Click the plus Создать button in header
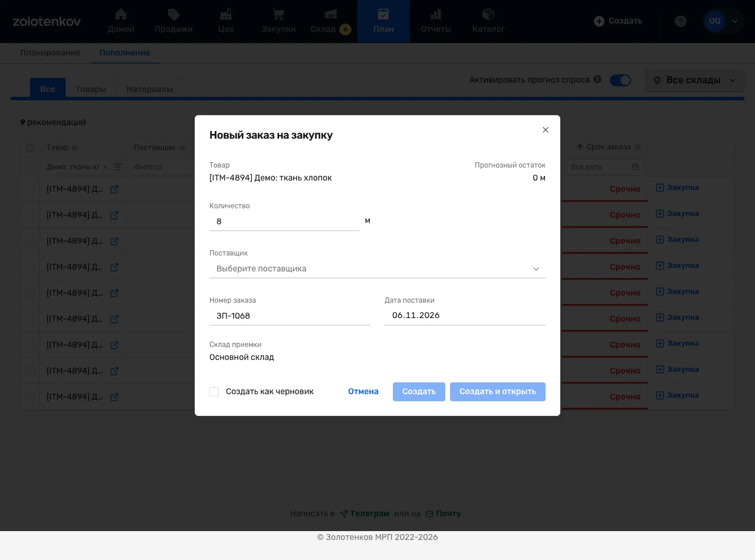This screenshot has height=560, width=755. [x=618, y=21]
